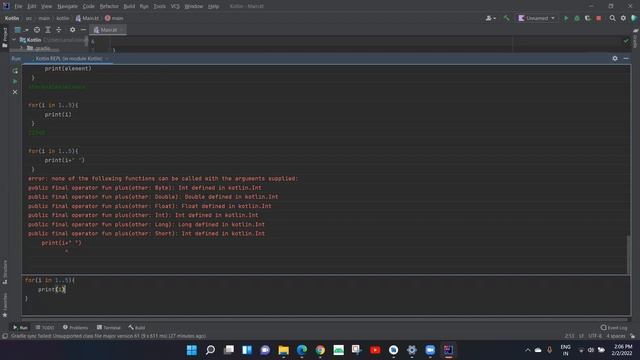
Task: Click into the REPL input editor
Action: [326, 295]
